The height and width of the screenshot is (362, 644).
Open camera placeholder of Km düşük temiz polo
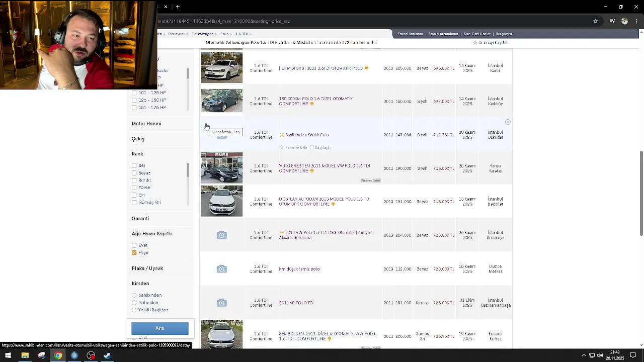[221, 269]
